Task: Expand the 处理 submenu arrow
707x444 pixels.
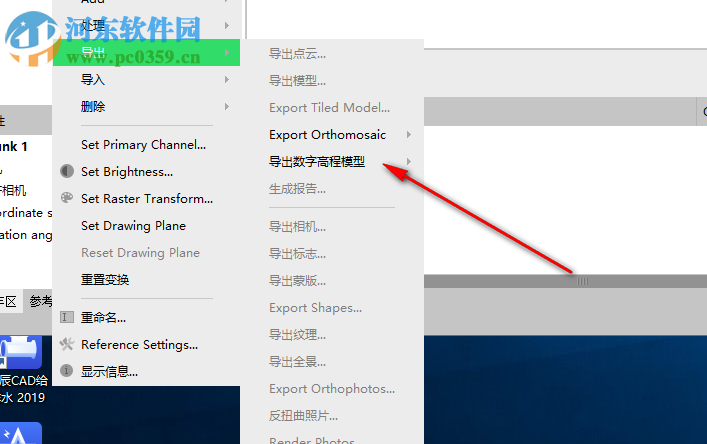Action: 227,26
